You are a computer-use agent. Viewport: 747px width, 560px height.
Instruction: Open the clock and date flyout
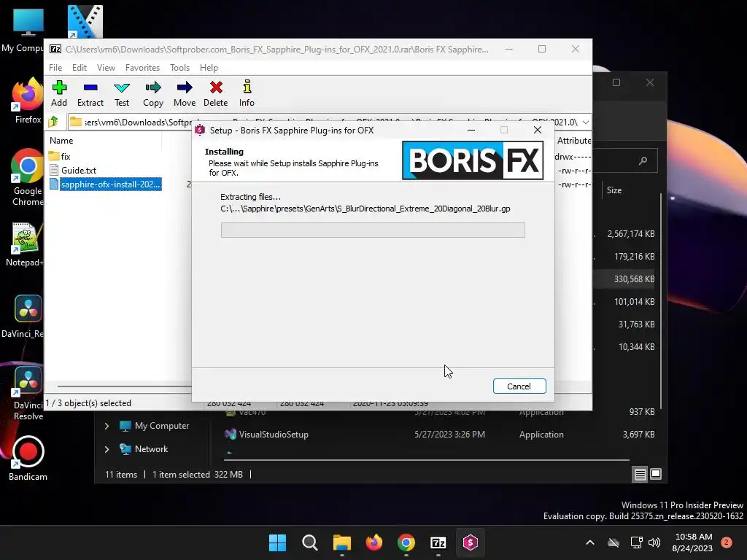[x=693, y=542]
